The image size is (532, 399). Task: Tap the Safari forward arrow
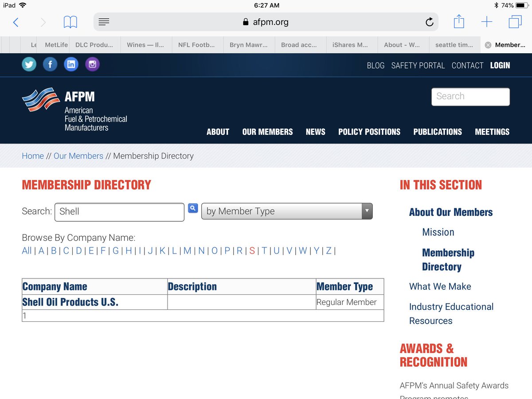[x=43, y=22]
